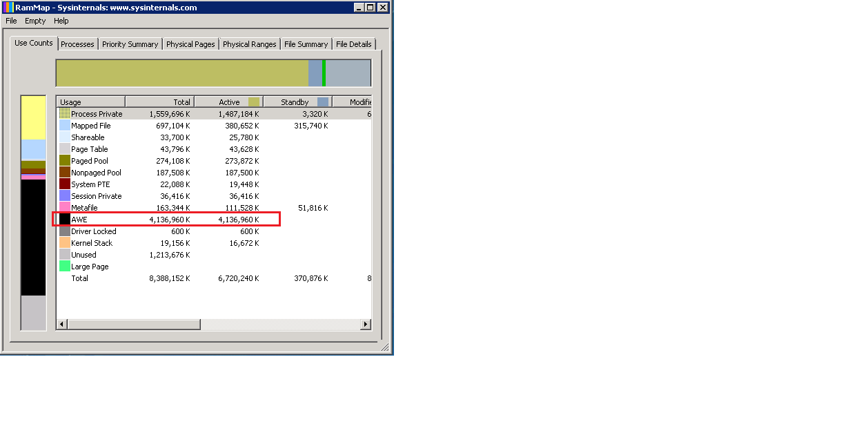Open the Empty menu
This screenshot has width=868, height=435.
coord(35,21)
